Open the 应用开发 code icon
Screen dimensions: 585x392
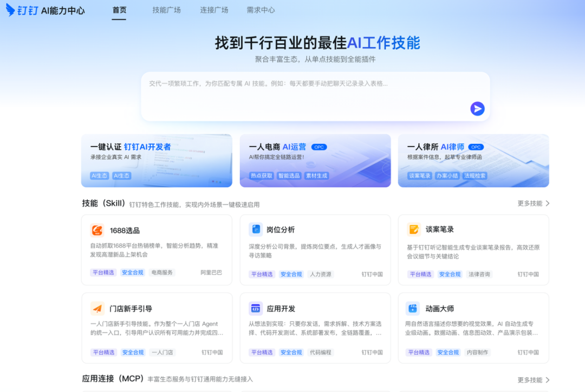coord(255,309)
